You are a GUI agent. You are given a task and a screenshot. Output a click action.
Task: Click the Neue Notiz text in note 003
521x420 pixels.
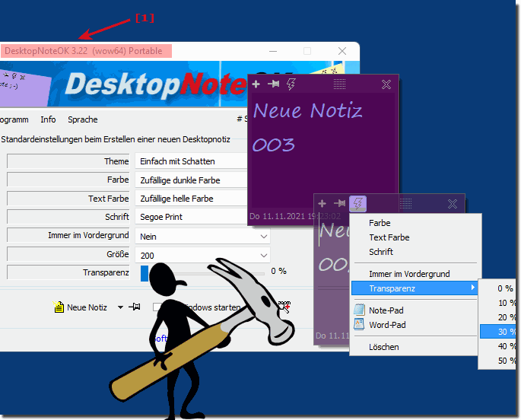(308, 110)
